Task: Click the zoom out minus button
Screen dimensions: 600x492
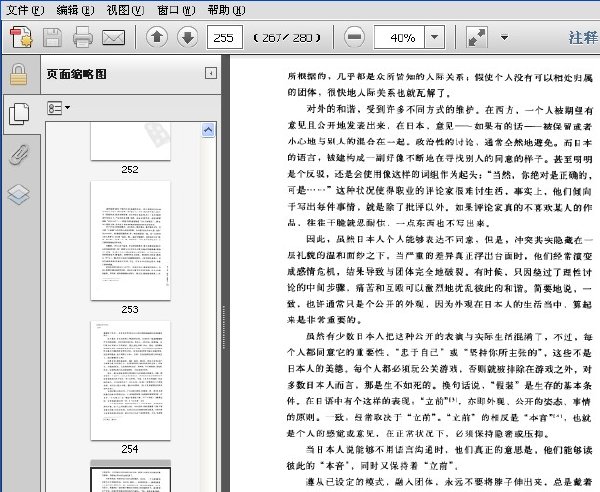Action: click(354, 37)
